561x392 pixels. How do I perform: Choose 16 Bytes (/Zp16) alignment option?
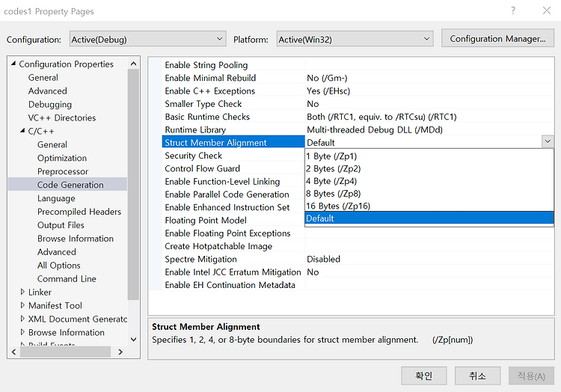pyautogui.click(x=429, y=206)
